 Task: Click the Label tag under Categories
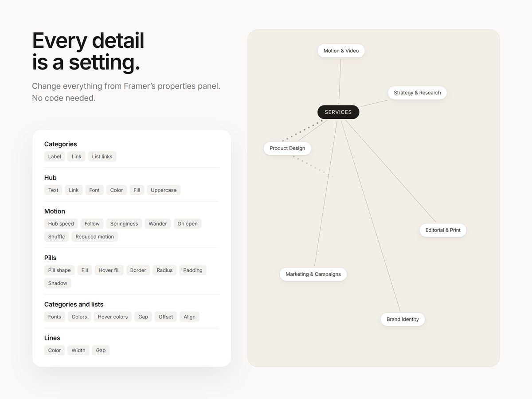click(55, 156)
